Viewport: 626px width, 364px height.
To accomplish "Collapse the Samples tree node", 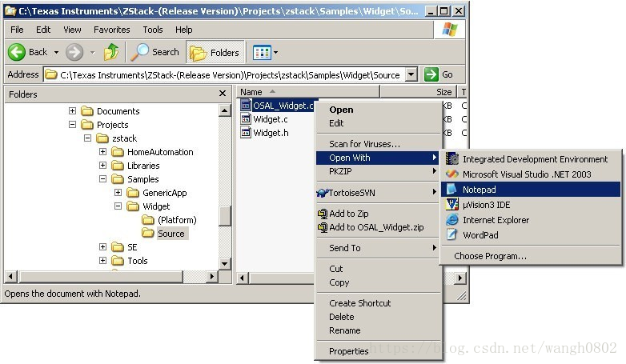I will pyautogui.click(x=102, y=179).
